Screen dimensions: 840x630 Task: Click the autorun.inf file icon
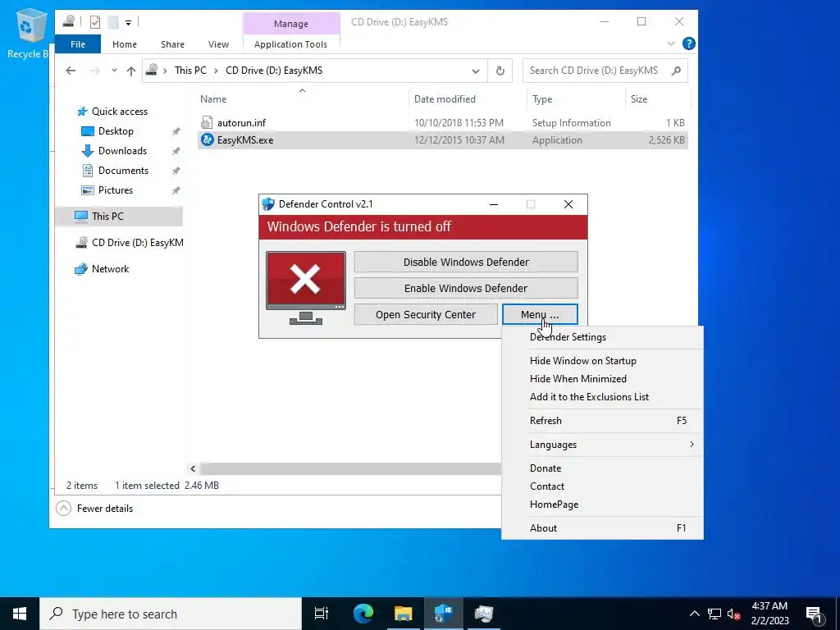click(207, 123)
